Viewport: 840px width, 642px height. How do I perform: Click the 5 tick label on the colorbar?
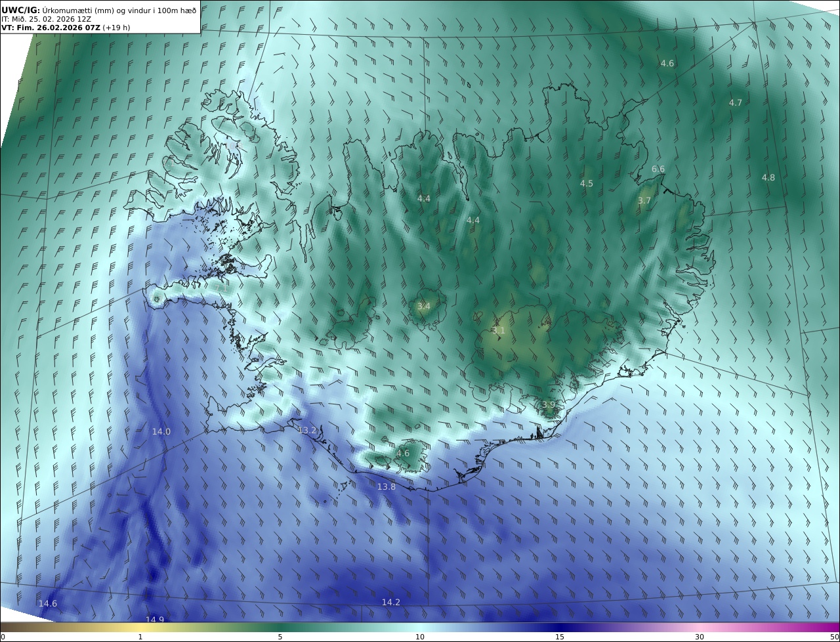[x=280, y=637]
